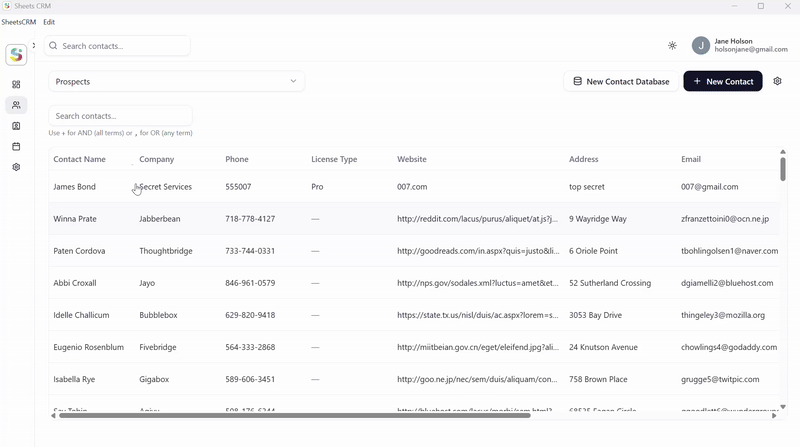
Task: Select the Abbi Croxall contact name
Action: pos(75,283)
